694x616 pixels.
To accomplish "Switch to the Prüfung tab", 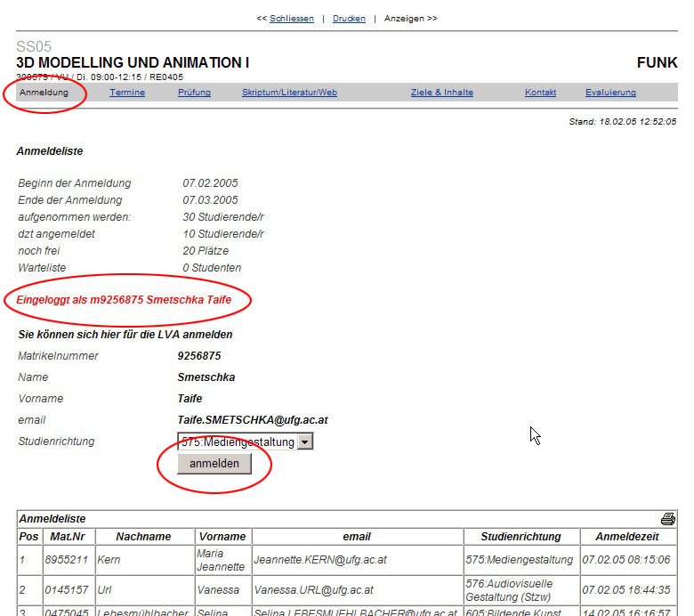I will tap(194, 93).
